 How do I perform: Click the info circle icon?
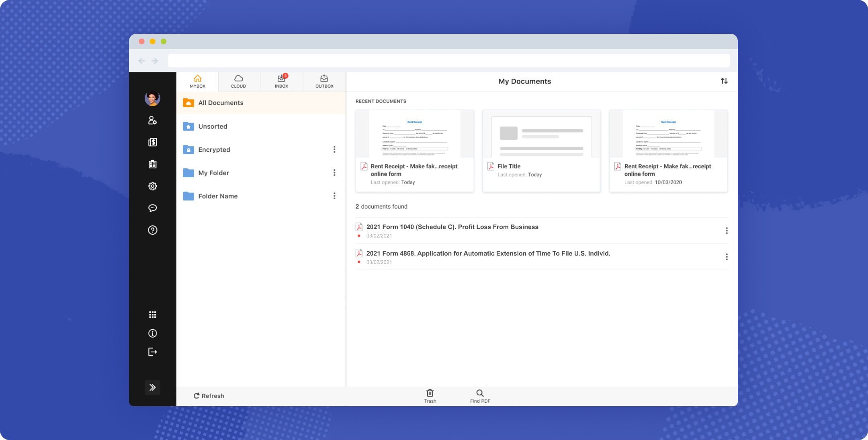[x=152, y=334]
